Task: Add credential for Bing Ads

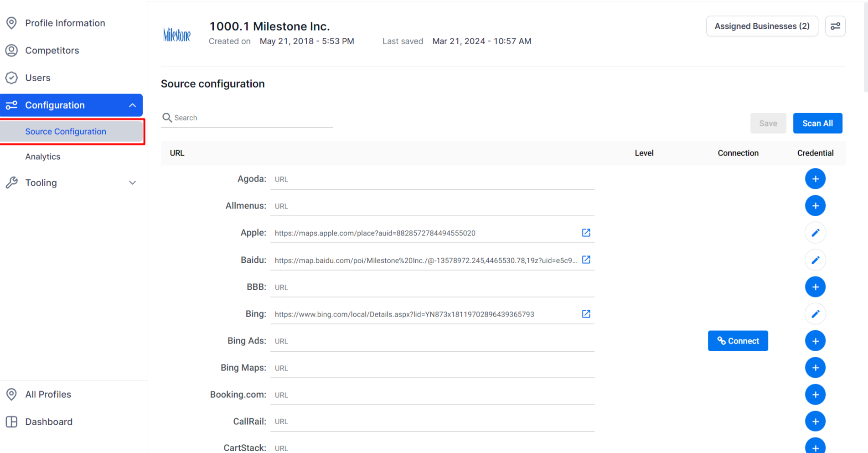Action: (x=815, y=341)
